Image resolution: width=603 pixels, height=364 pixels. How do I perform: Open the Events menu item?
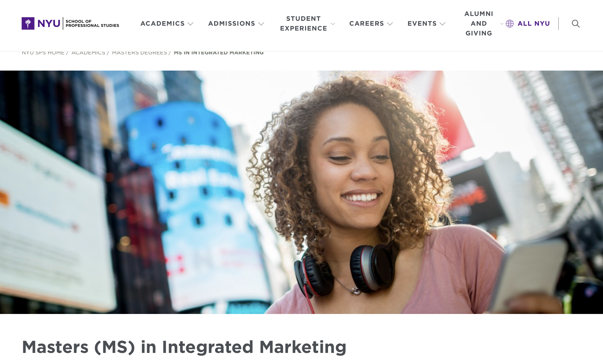point(422,24)
